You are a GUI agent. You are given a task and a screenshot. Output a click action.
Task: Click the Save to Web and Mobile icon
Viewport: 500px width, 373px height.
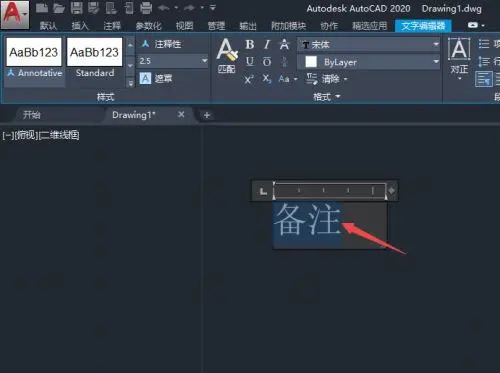coord(129,8)
